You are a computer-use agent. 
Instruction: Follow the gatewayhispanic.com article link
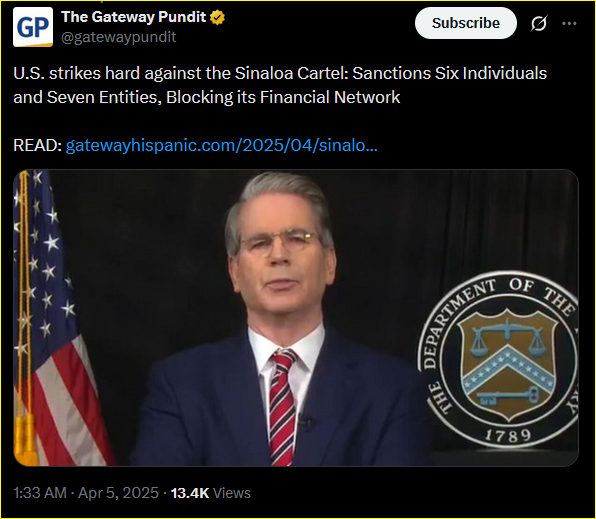click(222, 145)
